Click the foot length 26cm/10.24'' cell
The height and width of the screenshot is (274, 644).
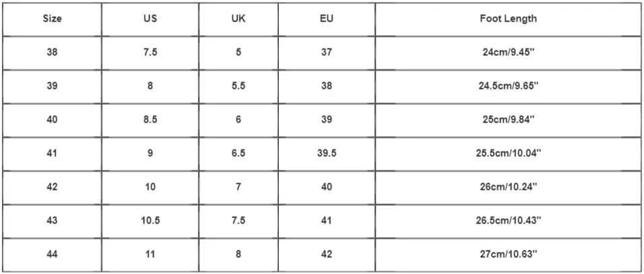[508, 187]
